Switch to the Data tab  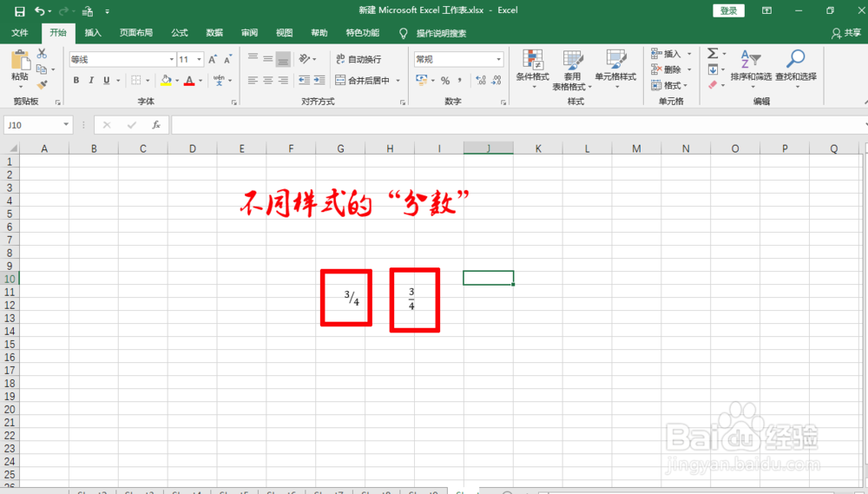(x=214, y=33)
